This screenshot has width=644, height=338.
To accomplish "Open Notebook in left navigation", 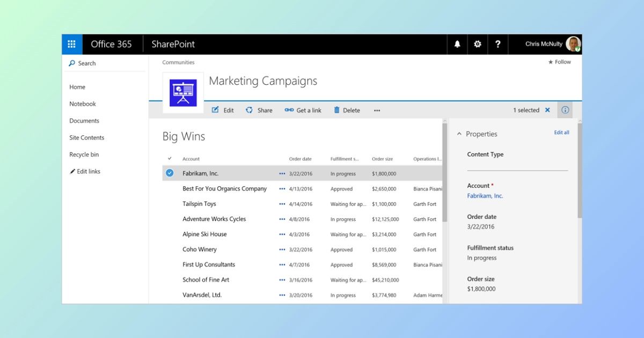I will [83, 104].
